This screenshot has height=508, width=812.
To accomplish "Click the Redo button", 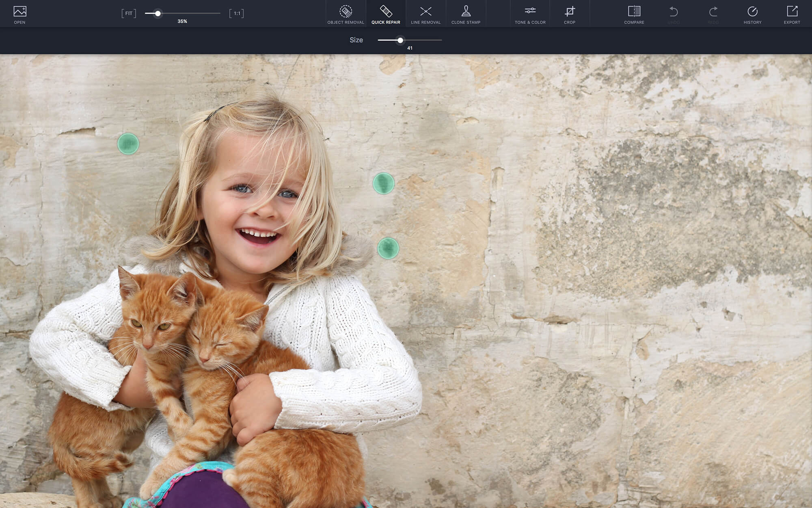I will click(x=713, y=13).
